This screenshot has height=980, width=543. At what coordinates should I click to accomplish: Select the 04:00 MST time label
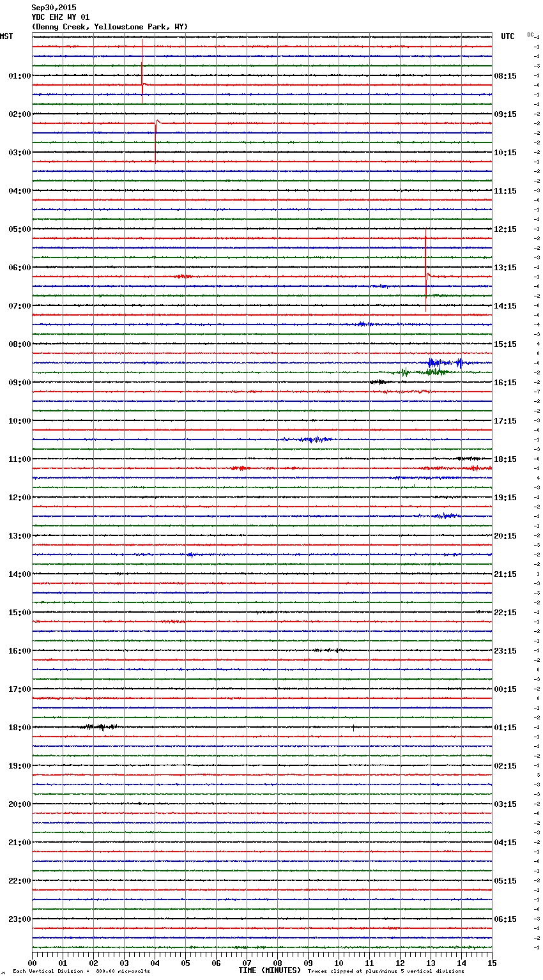tap(20, 191)
